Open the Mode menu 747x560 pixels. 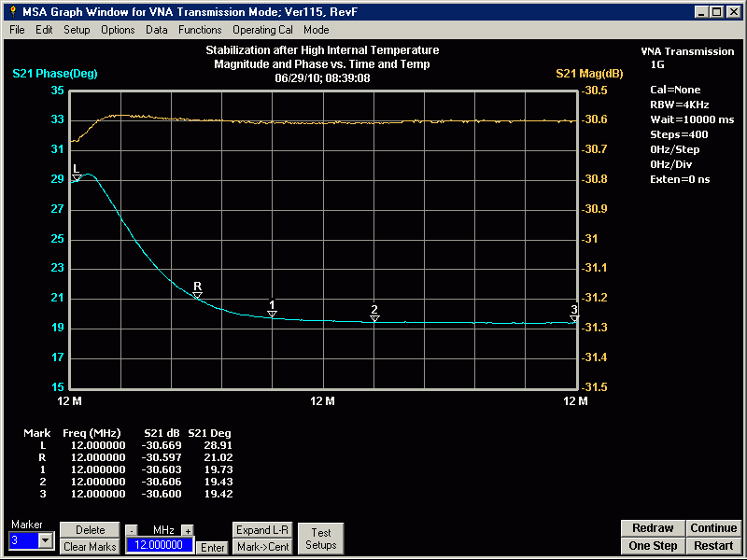point(317,30)
